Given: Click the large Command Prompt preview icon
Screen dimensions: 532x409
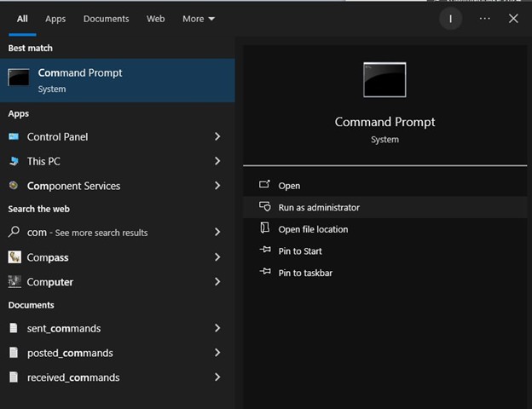Looking at the screenshot, I should pyautogui.click(x=385, y=80).
